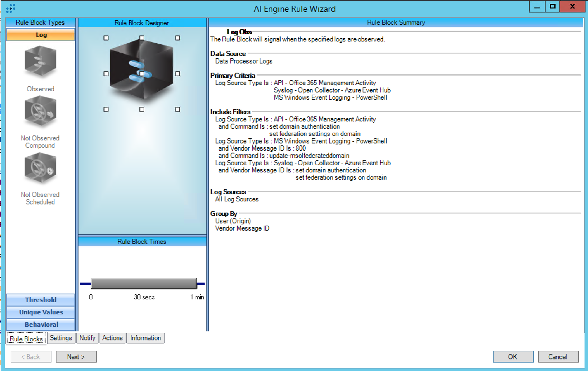This screenshot has height=371, width=588.
Task: Select the Not Observed Compound block icon
Action: (x=40, y=111)
